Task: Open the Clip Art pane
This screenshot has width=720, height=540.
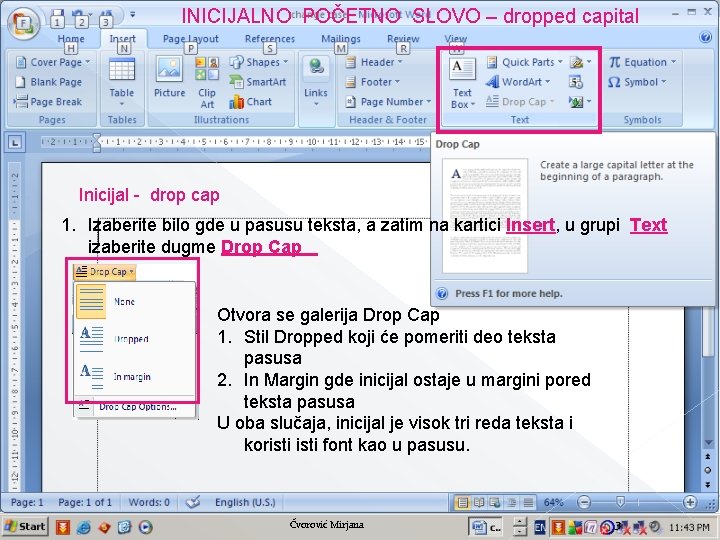Action: coord(207,83)
